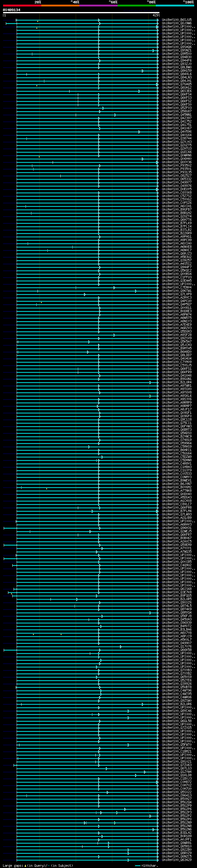The height and width of the screenshot is (868, 197).
Task: Select the UniRef100_Q45NN1 label
Action: coord(177,115)
